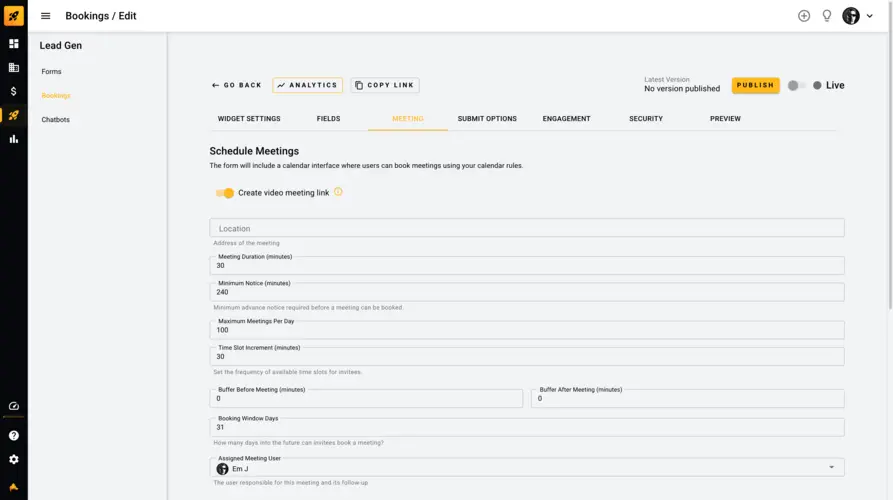
Task: Open the help question mark icon
Action: pos(14,436)
